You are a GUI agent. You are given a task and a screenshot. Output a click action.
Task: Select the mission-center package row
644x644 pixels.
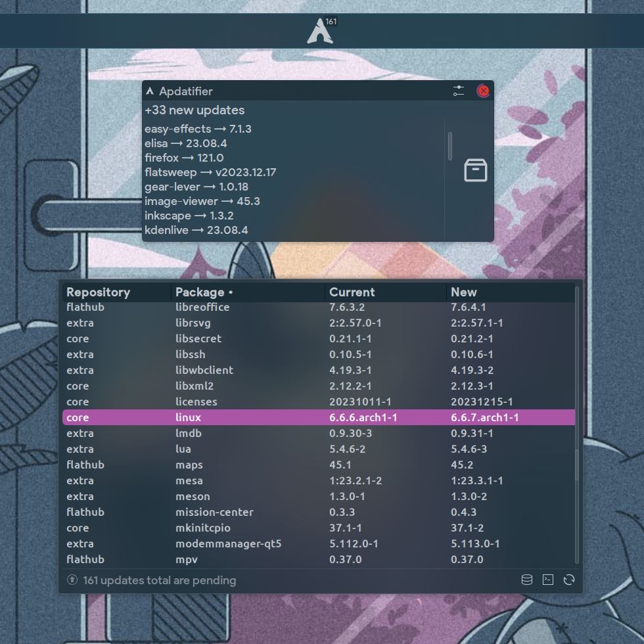pyautogui.click(x=319, y=512)
